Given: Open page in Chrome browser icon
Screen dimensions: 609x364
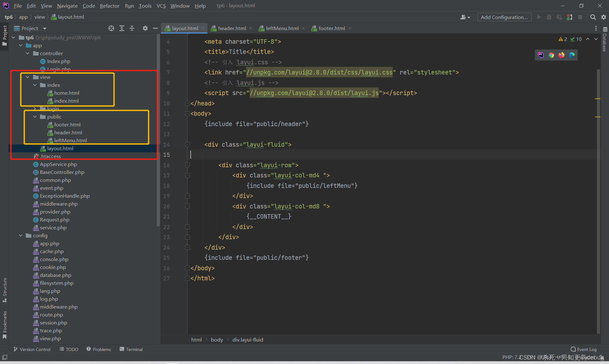Looking at the screenshot, I should 551,55.
